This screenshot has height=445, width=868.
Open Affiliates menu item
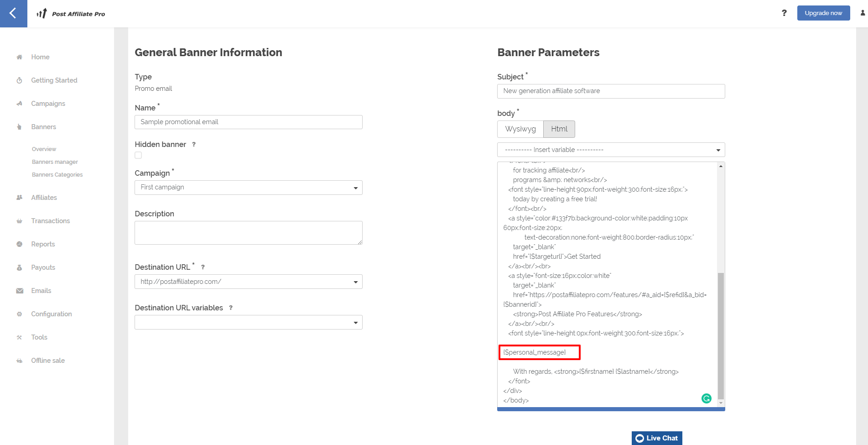pyautogui.click(x=44, y=198)
